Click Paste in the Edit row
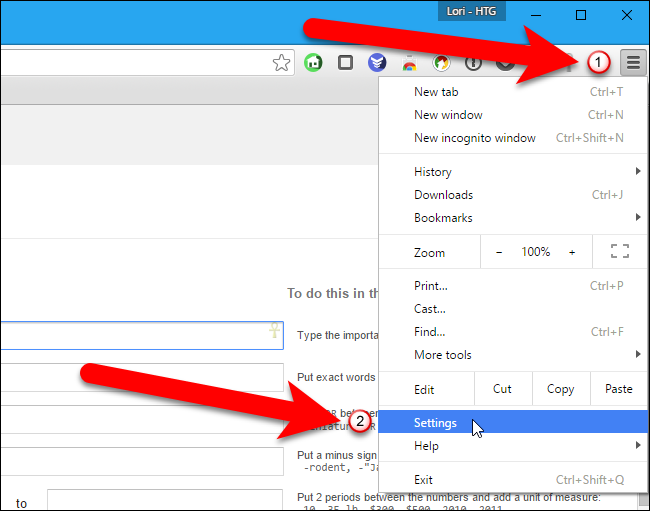This screenshot has width=650, height=511. tap(619, 389)
